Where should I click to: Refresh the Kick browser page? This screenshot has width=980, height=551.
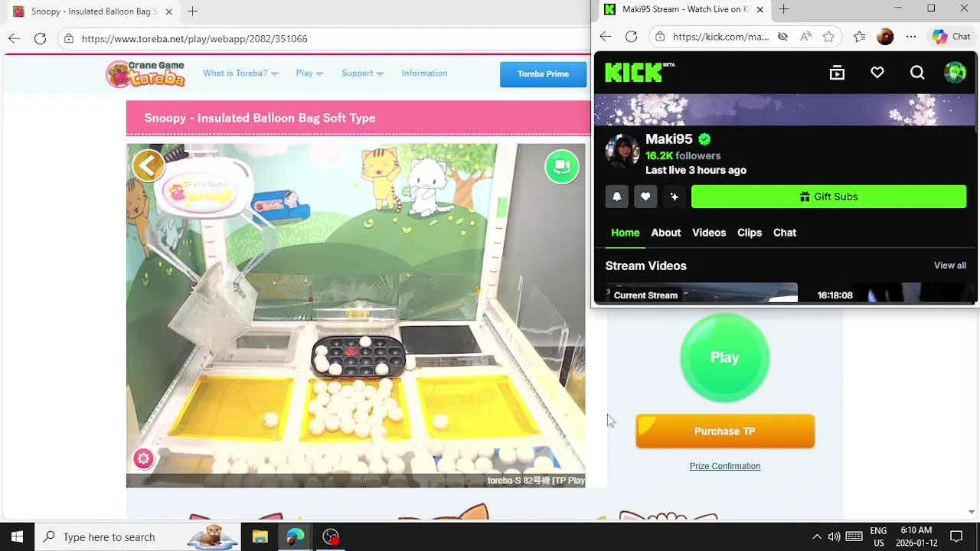[x=631, y=36]
